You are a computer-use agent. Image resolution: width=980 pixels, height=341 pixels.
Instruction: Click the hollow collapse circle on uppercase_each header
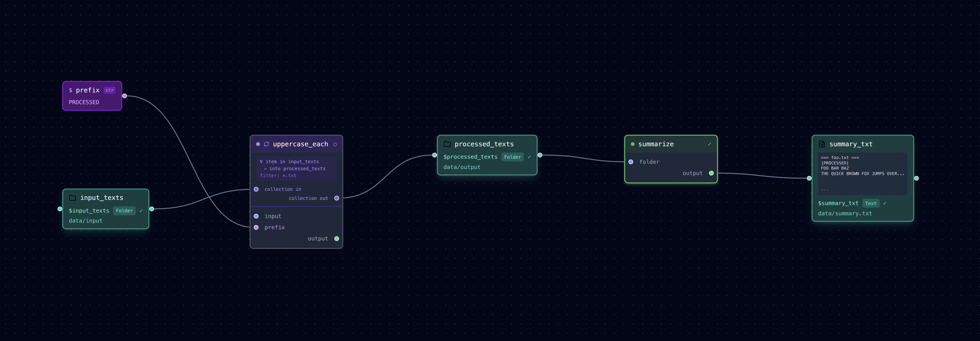click(x=335, y=144)
